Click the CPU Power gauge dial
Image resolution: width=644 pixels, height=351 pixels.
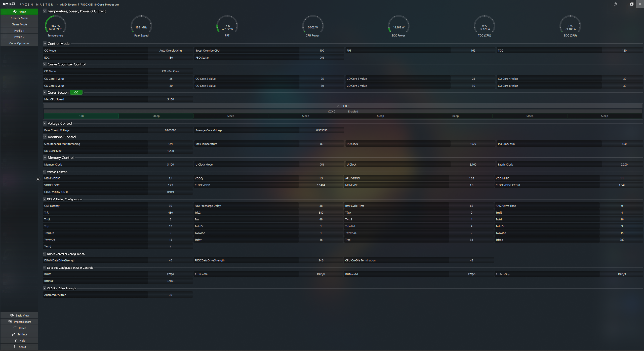313,24
